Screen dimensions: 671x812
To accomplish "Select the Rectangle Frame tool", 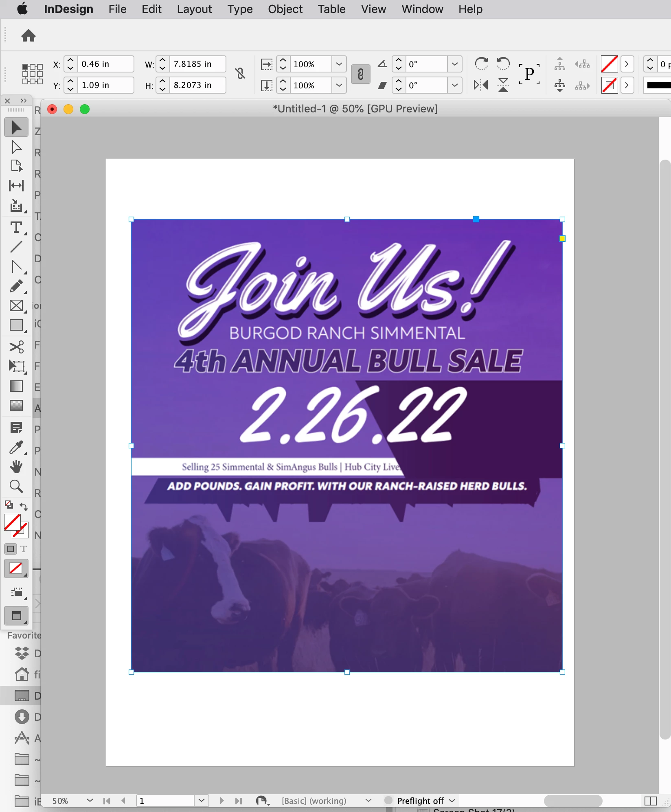I will click(16, 306).
